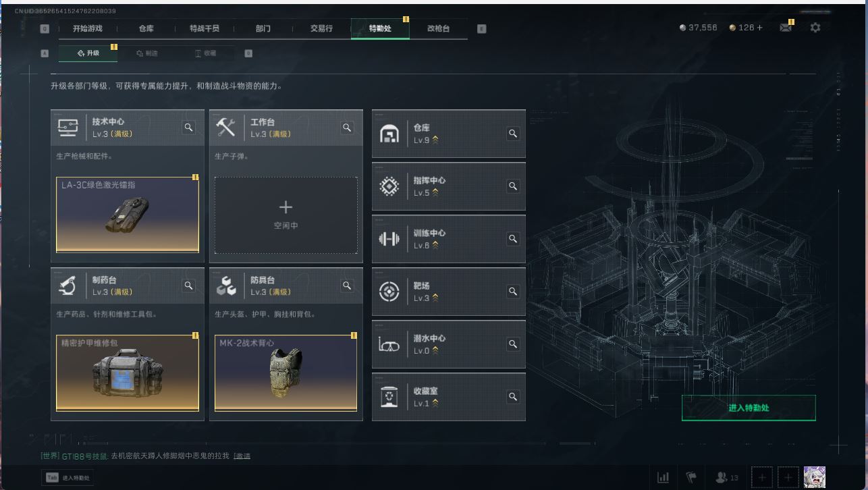Expand 训练中心 upgrade chevron beside Lv.6
Screen dimensions: 868x490
(435, 246)
